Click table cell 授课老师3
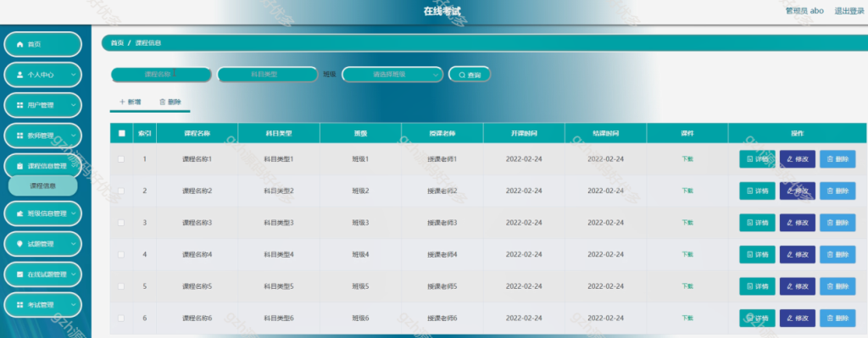Image resolution: width=868 pixels, height=338 pixels. tap(442, 223)
